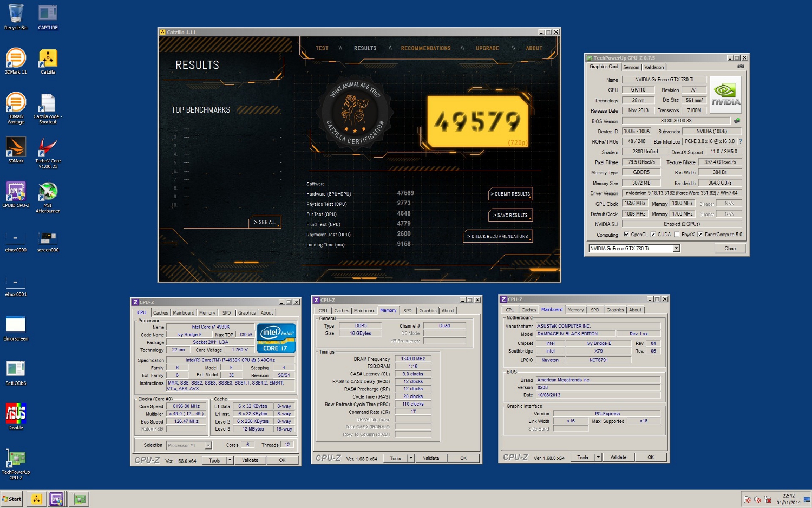Launch 3DMark 11 from the desktop
Viewport: 812px width, 508px height.
16,61
